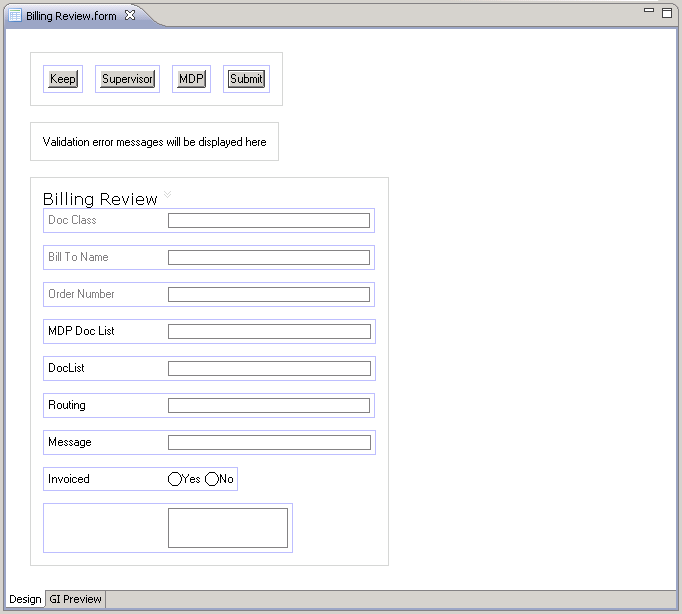Focus the Order Number text field
682x614 pixels.
269,294
